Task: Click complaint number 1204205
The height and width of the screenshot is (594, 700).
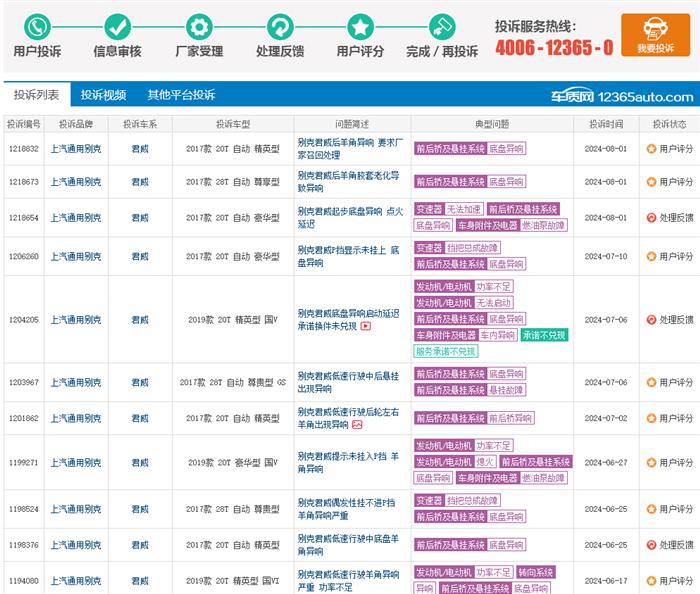Action: click(24, 320)
